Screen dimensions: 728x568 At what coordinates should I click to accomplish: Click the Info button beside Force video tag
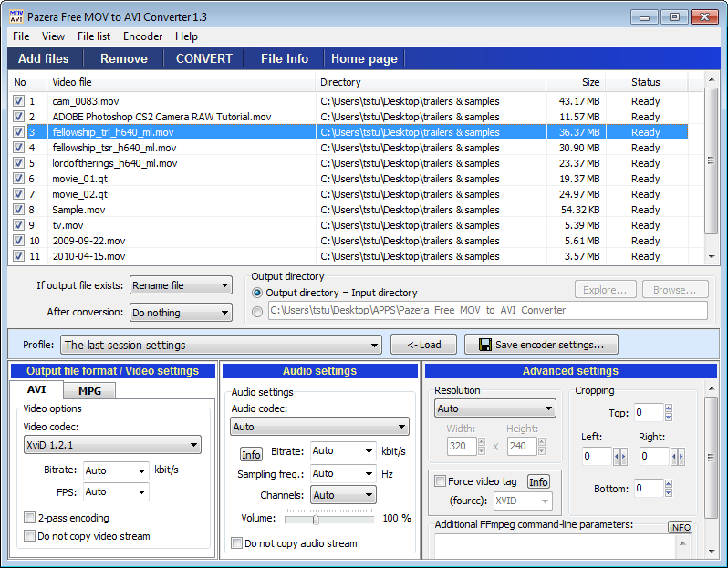(x=538, y=481)
